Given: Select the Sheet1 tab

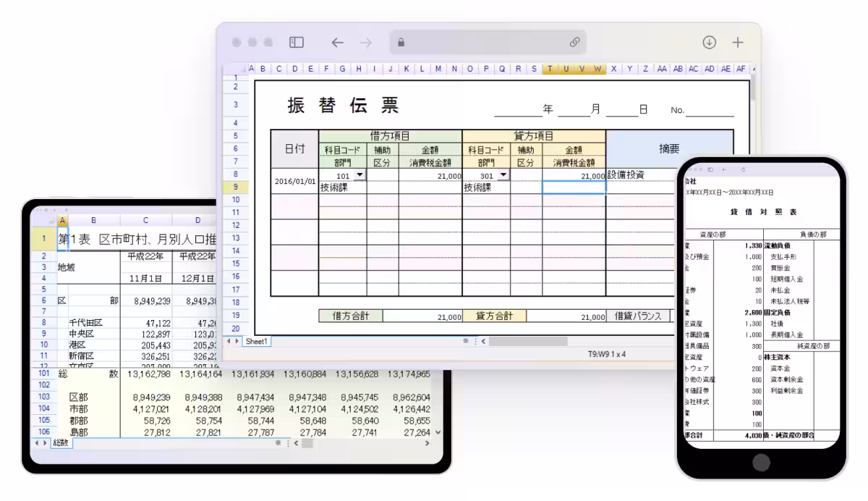Looking at the screenshot, I should [257, 341].
